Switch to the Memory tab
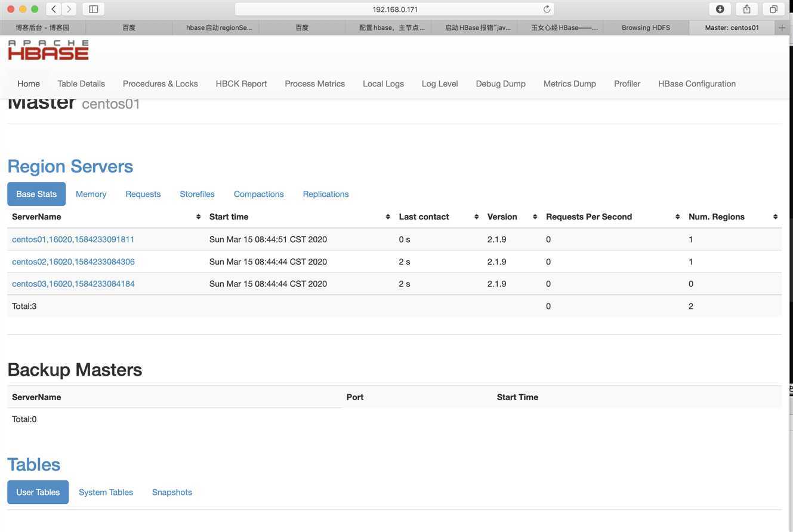This screenshot has width=793, height=532. click(x=91, y=194)
